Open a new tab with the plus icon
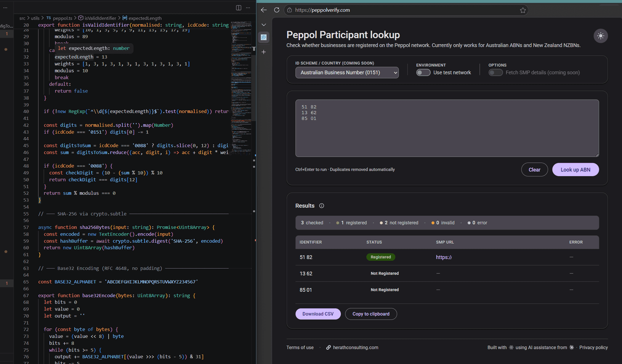622x364 pixels. click(264, 52)
